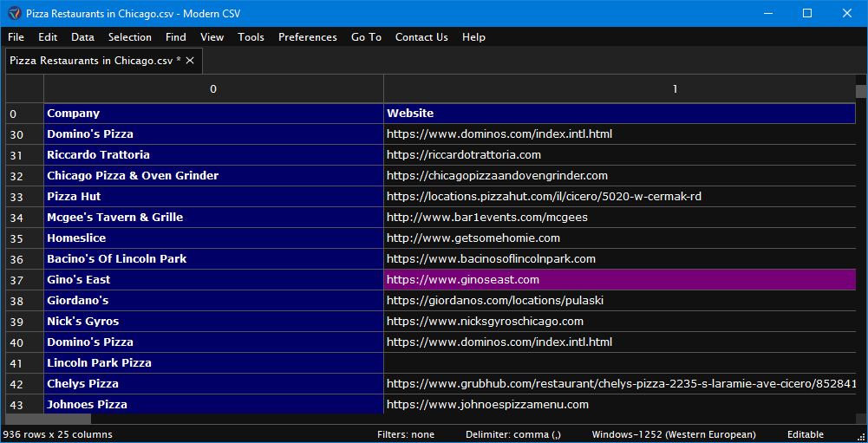Select the Giordano's cell
The width and height of the screenshot is (868, 443).
coord(213,301)
